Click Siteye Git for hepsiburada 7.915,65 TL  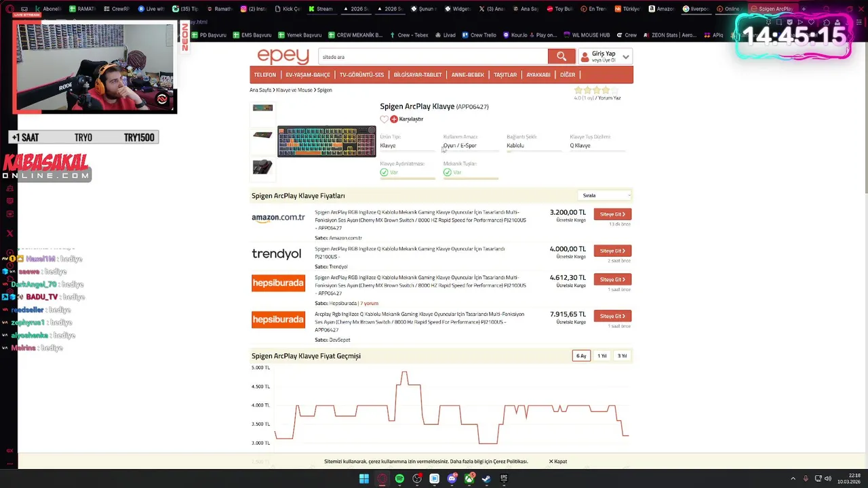pos(612,316)
